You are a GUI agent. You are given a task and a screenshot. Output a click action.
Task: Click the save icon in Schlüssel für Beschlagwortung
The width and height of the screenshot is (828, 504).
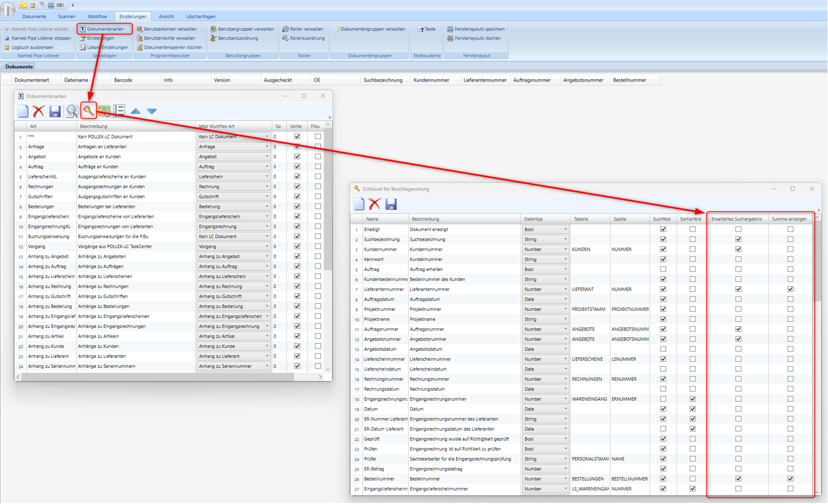pyautogui.click(x=391, y=204)
